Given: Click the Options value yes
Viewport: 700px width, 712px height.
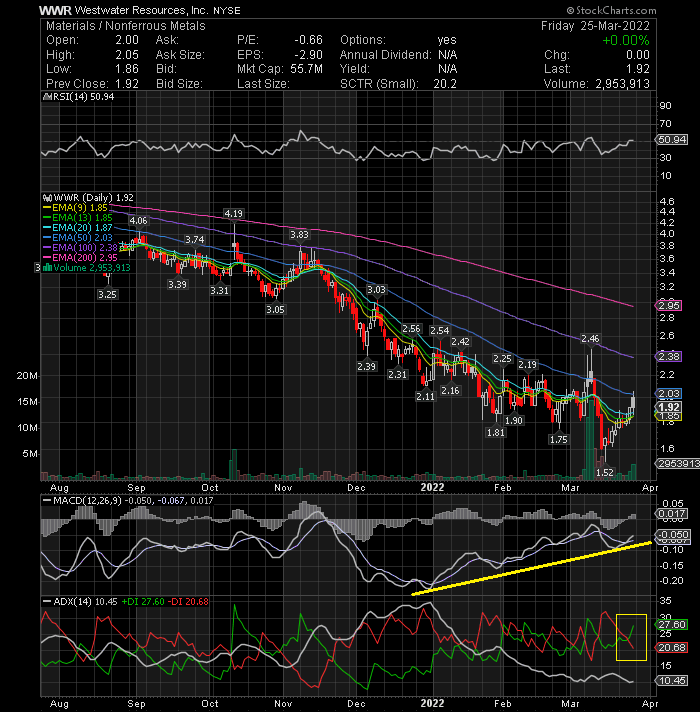Looking at the screenshot, I should pyautogui.click(x=447, y=40).
